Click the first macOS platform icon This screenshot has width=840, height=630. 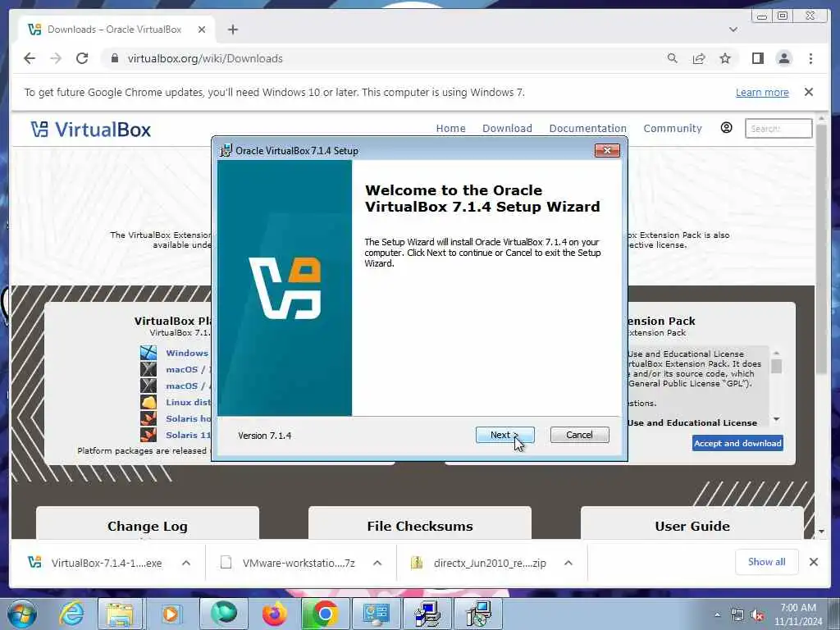coord(148,369)
